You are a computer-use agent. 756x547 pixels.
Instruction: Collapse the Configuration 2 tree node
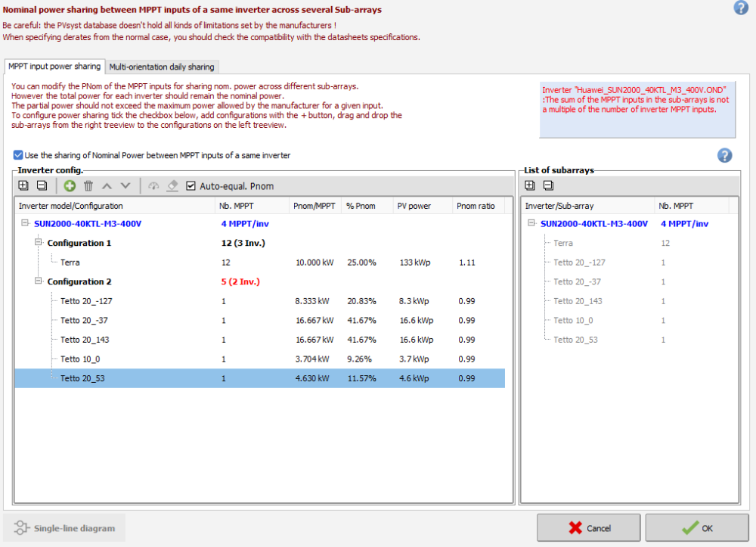(x=39, y=281)
